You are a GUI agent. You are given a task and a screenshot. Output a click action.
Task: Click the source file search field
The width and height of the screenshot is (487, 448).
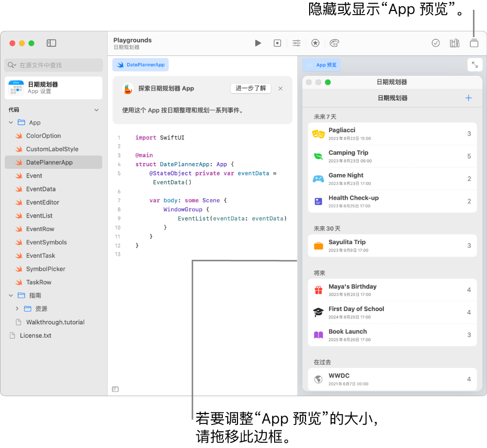(54, 65)
